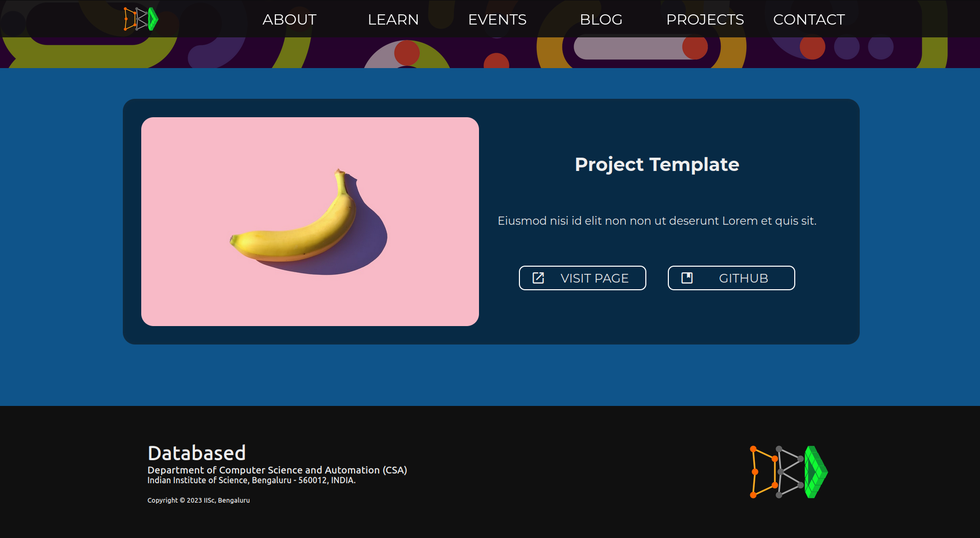Click the Project Template heading
Screen dimensions: 980x538
[657, 164]
